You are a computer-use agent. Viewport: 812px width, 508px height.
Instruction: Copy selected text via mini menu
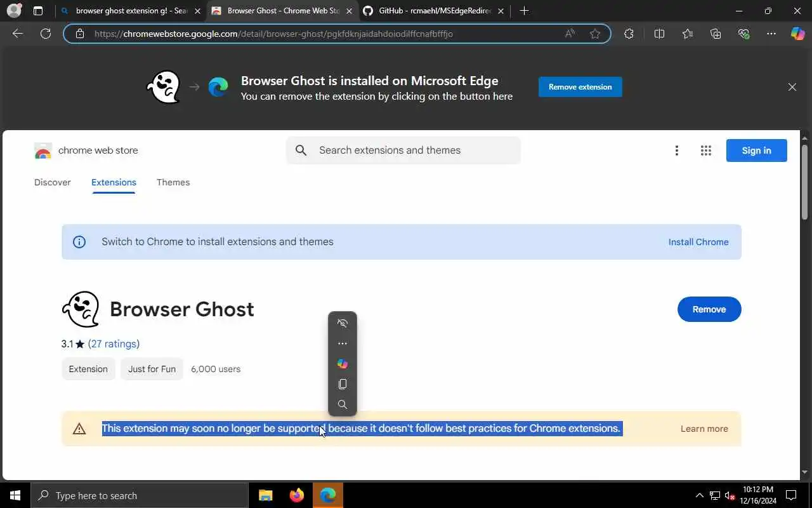[x=343, y=384]
